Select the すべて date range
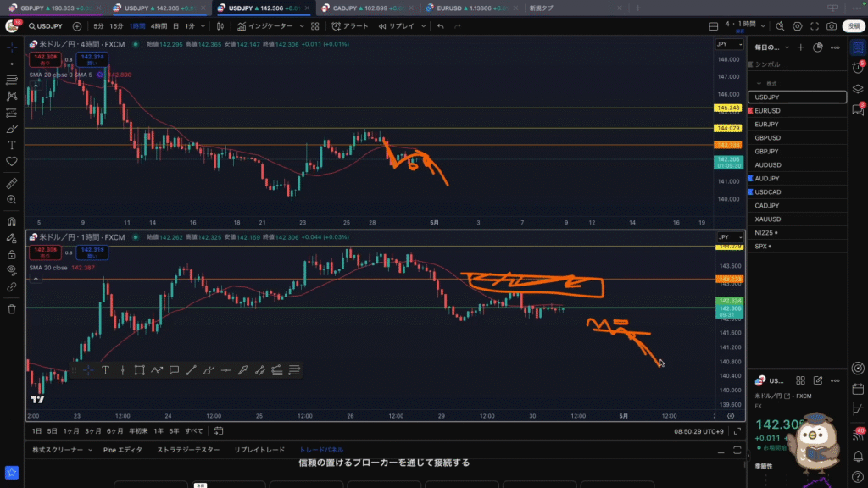The width and height of the screenshot is (868, 488). pyautogui.click(x=194, y=431)
